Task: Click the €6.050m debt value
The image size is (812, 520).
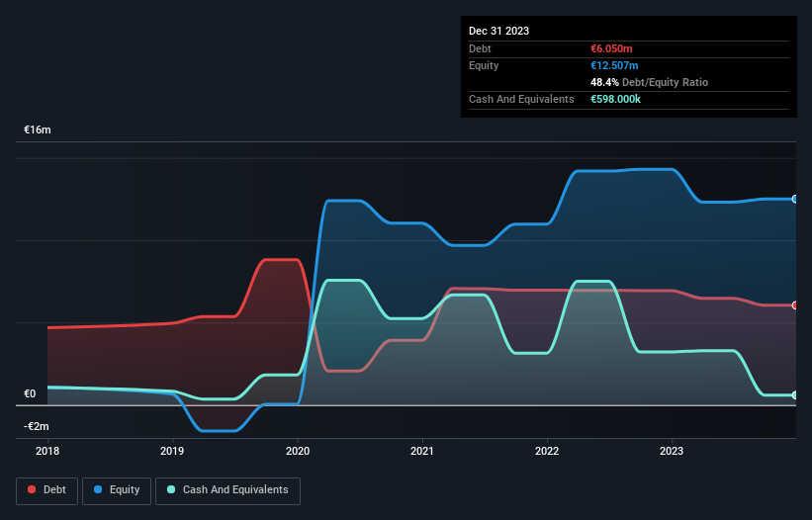Action: click(x=611, y=48)
